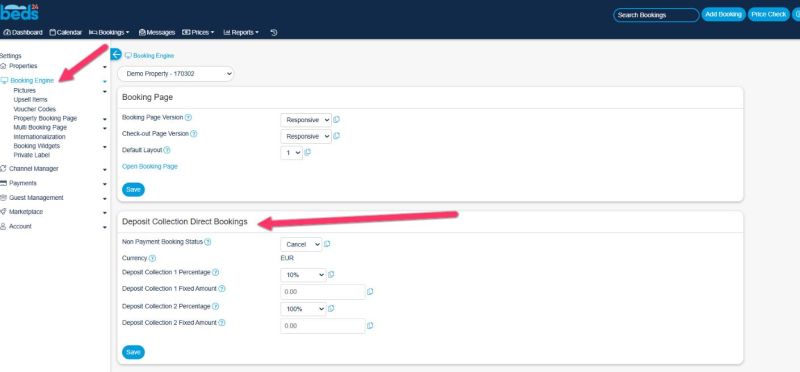This screenshot has width=800, height=372.
Task: Open Booking Page Version Responsive dropdown
Action: tap(306, 120)
